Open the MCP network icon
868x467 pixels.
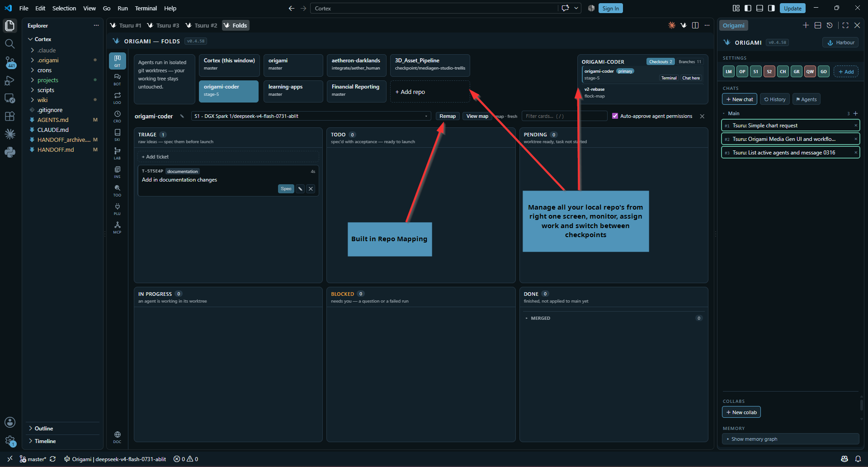pos(117,228)
